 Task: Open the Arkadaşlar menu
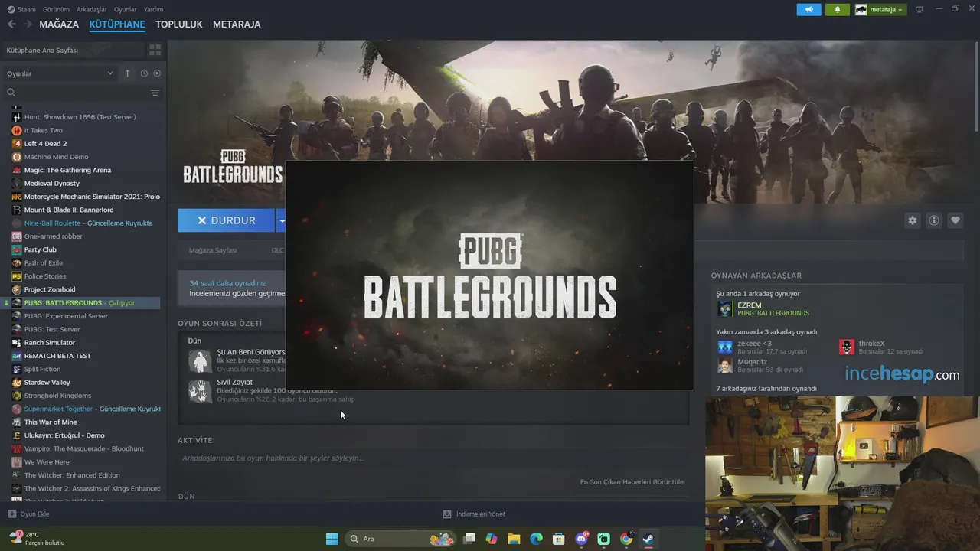92,9
